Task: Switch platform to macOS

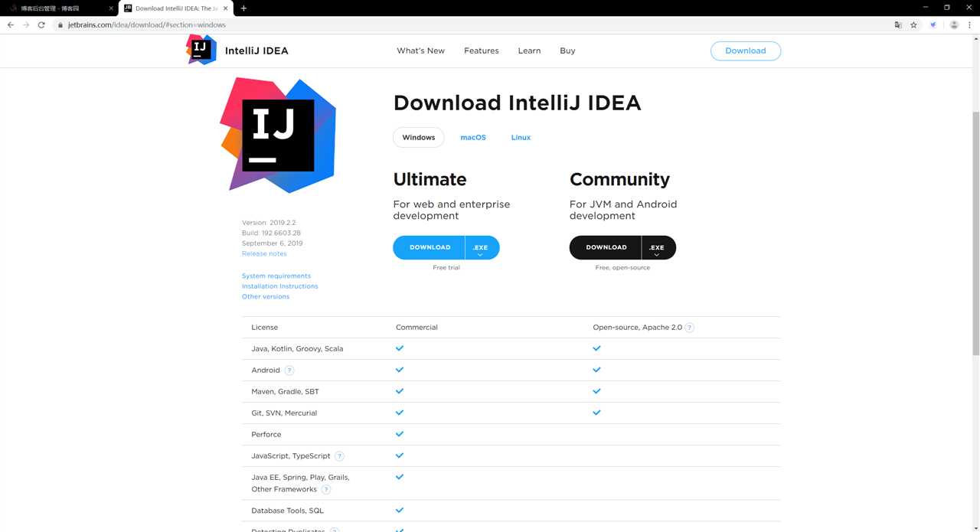Action: point(473,138)
